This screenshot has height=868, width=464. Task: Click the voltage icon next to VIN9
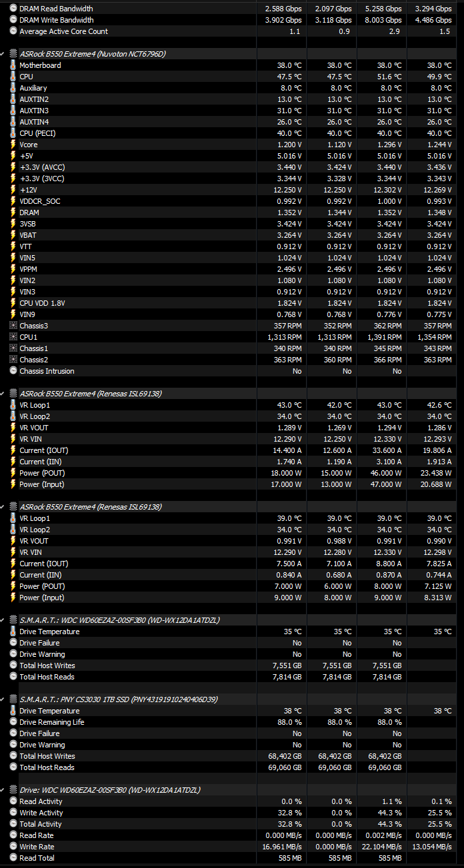click(13, 314)
